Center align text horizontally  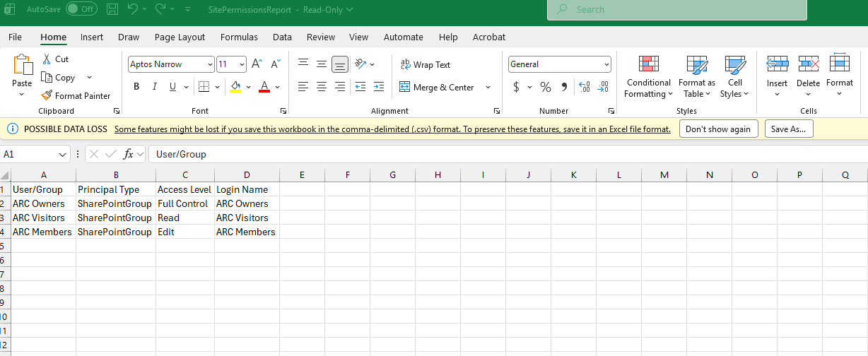click(322, 87)
